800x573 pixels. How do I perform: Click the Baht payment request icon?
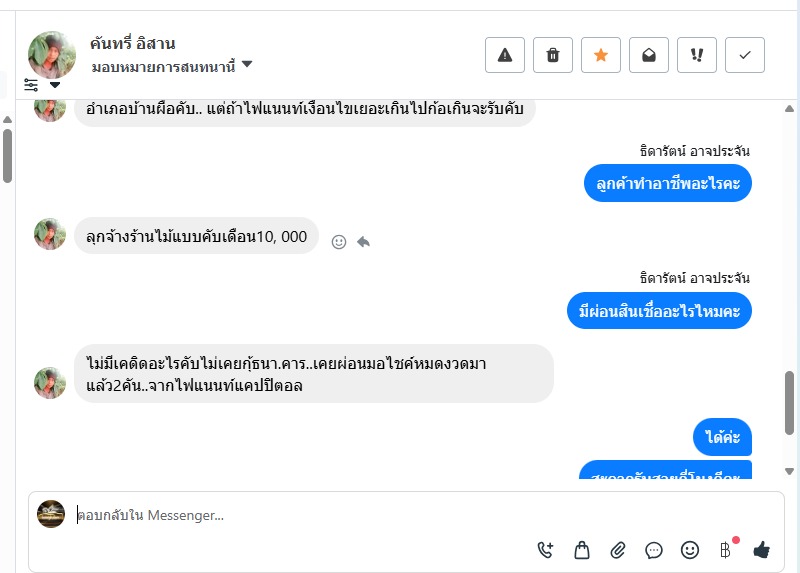point(726,549)
